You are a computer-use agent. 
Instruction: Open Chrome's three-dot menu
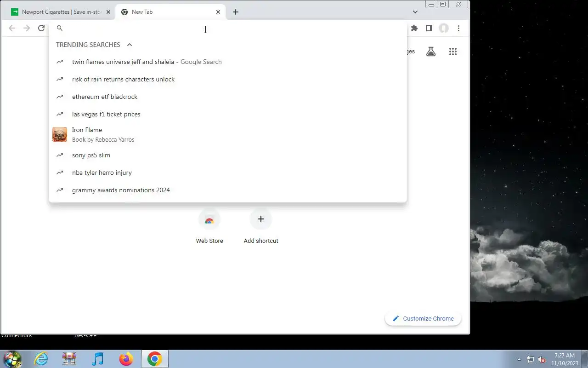point(458,28)
